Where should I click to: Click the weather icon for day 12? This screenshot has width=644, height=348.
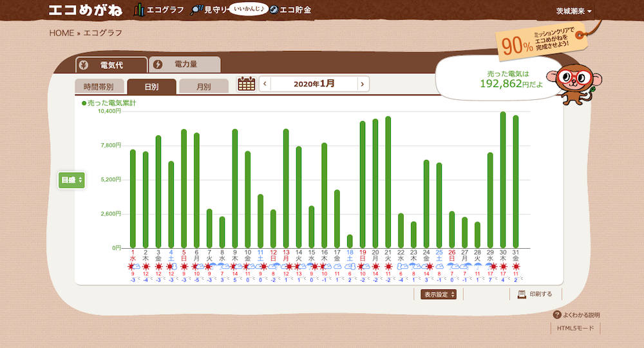pyautogui.click(x=273, y=266)
